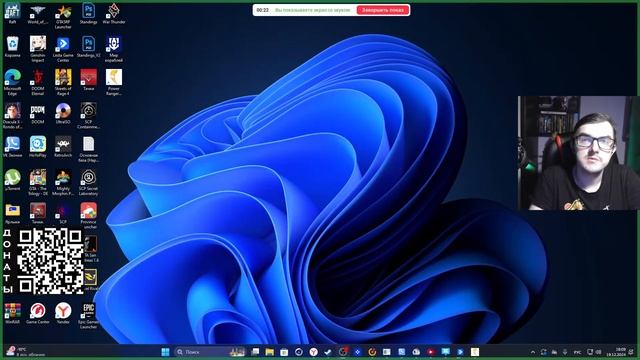Image resolution: width=640 pixels, height=360 pixels.
Task: Click the webcam overlay thumbnail
Action: tap(578, 153)
